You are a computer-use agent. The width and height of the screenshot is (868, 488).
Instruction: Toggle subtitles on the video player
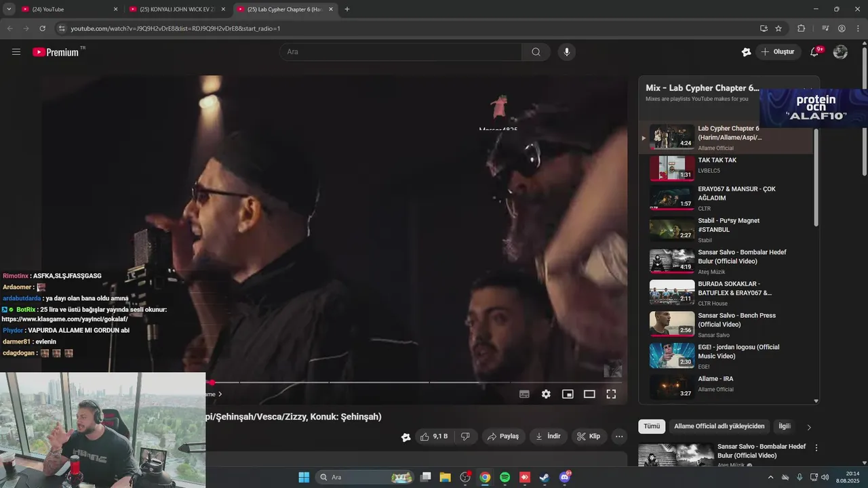[524, 394]
